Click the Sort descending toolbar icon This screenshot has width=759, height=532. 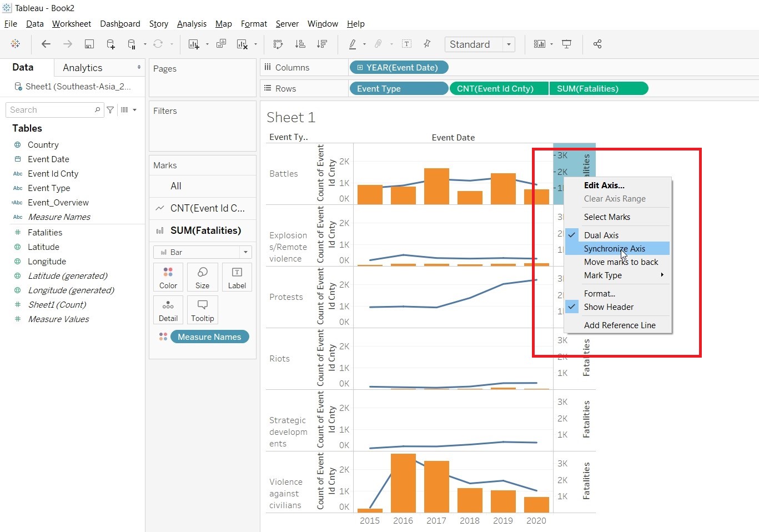tap(321, 44)
